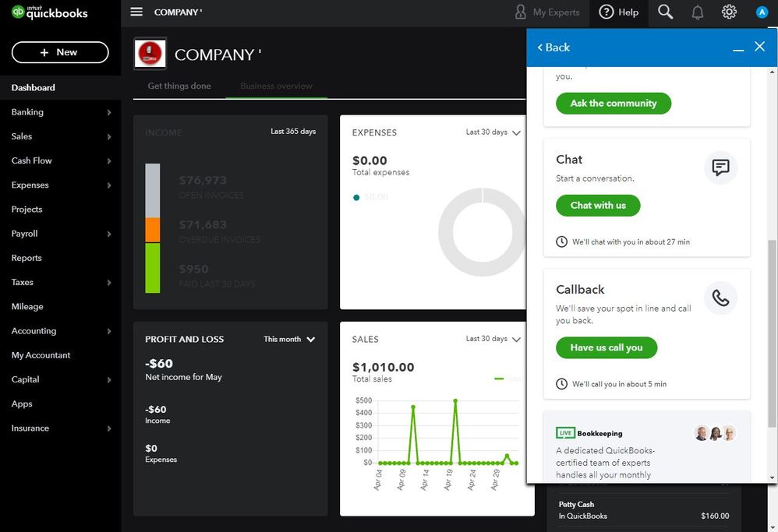This screenshot has width=778, height=532.
Task: Expand the Taxes submenu arrow
Action: click(x=108, y=283)
